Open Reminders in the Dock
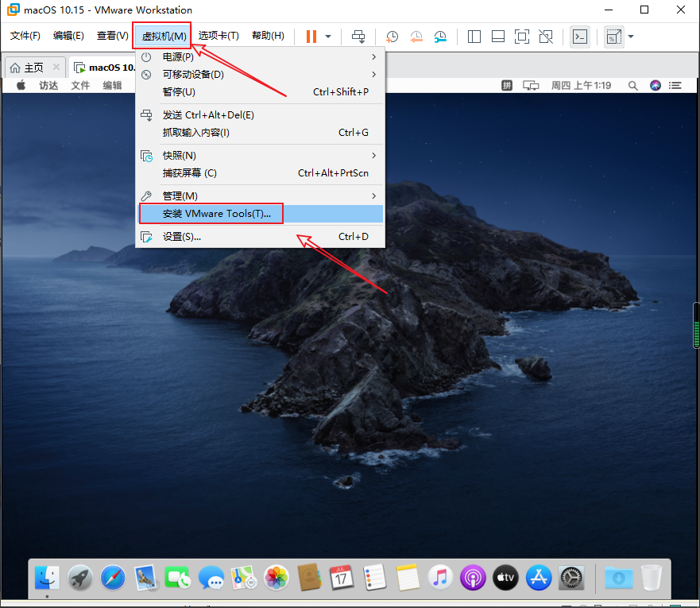 click(374, 577)
